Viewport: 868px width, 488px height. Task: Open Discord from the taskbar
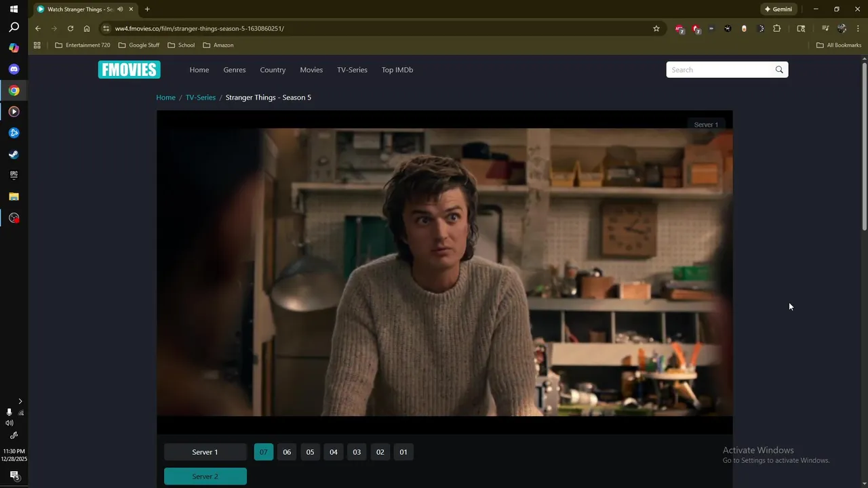click(x=14, y=69)
